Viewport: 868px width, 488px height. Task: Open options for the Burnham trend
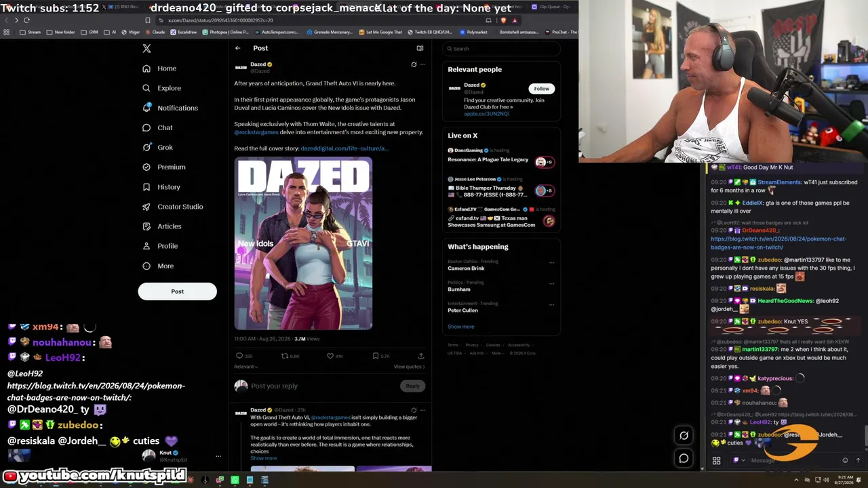coord(551,284)
